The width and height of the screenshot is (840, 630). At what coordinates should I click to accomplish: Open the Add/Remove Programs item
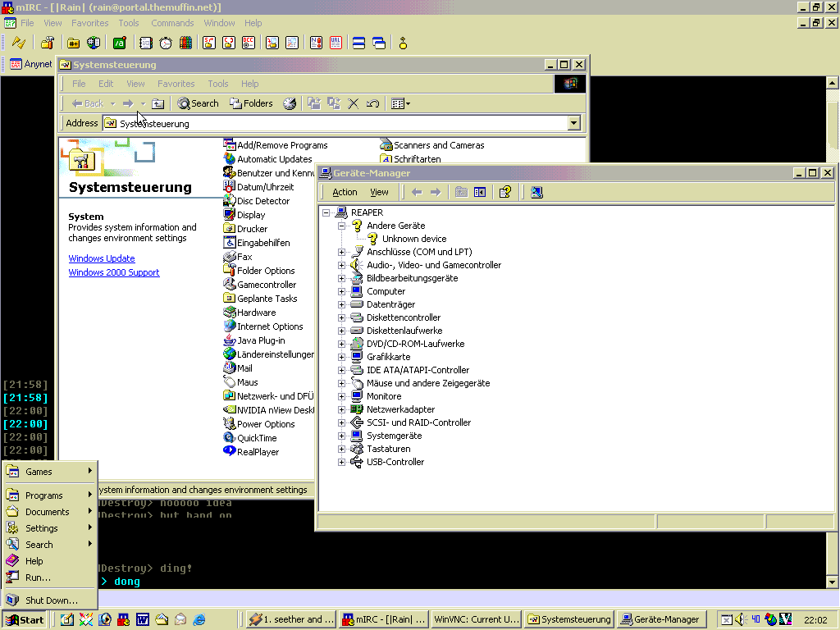pos(276,145)
